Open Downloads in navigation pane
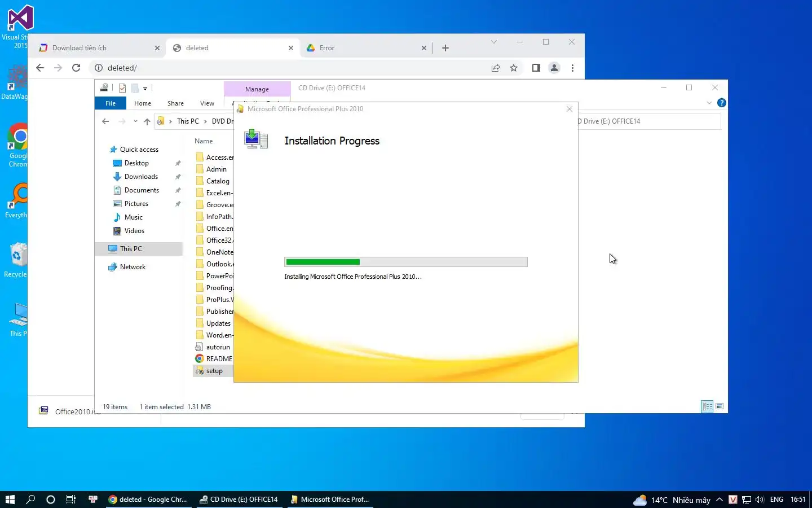 click(141, 177)
